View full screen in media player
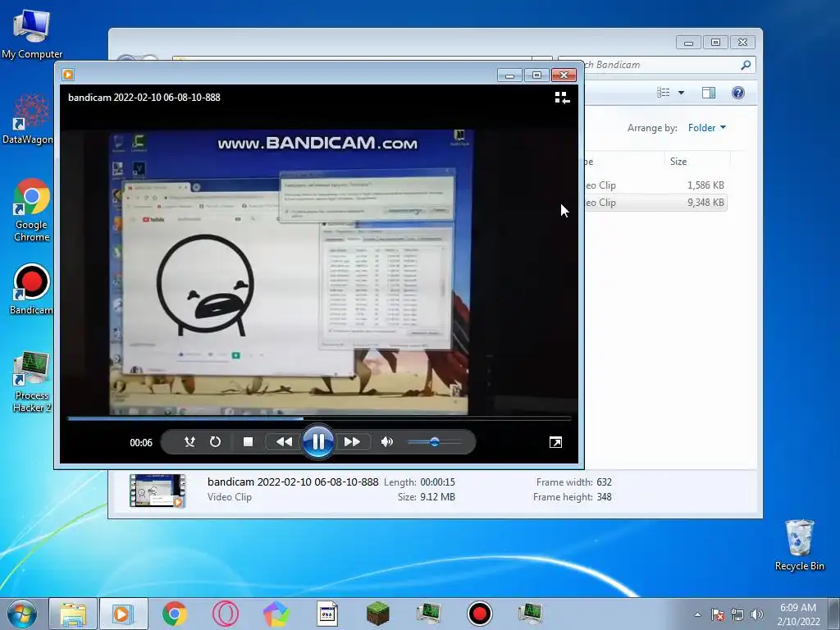The image size is (840, 630). click(555, 442)
